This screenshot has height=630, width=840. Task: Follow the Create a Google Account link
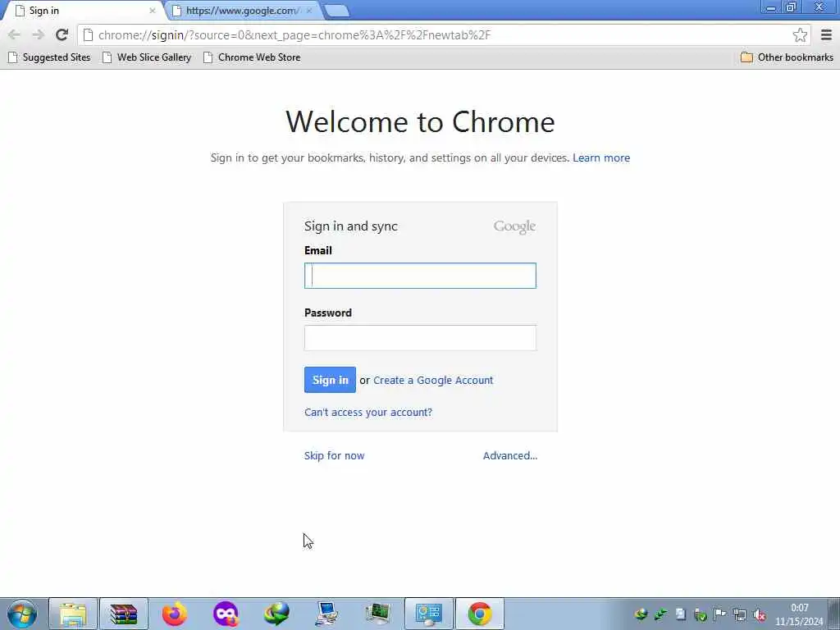click(433, 381)
